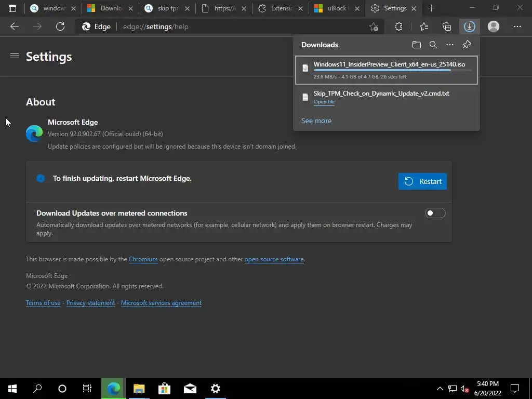Open Cortana circle in taskbar
The height and width of the screenshot is (399, 532).
(62, 389)
